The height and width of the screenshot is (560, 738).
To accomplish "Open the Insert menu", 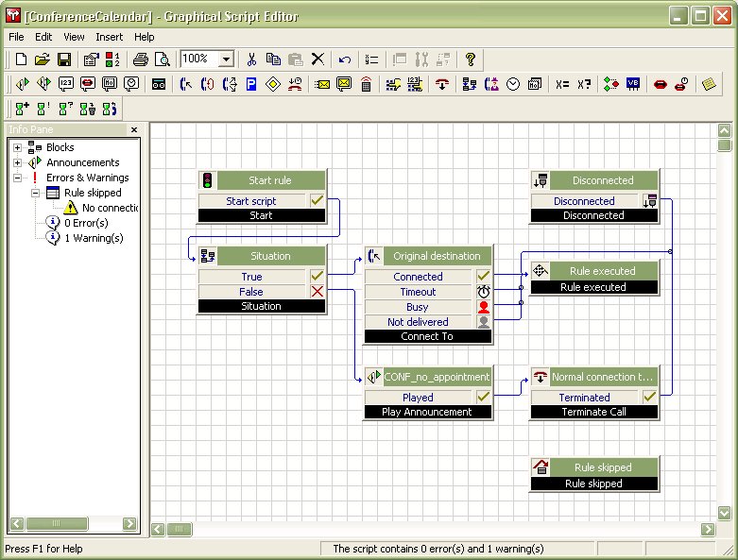I will click(109, 37).
